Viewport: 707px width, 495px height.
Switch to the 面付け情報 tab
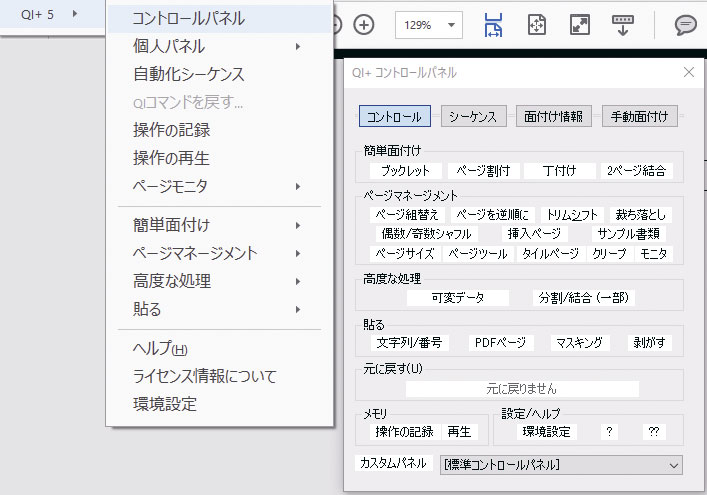coord(554,116)
